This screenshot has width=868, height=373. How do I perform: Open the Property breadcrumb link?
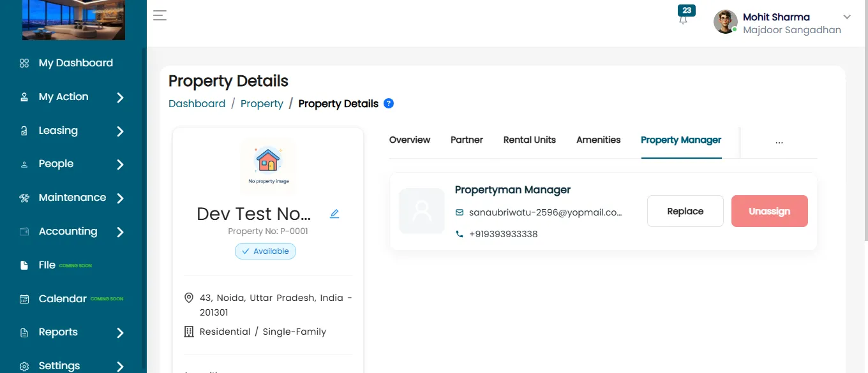(x=262, y=103)
